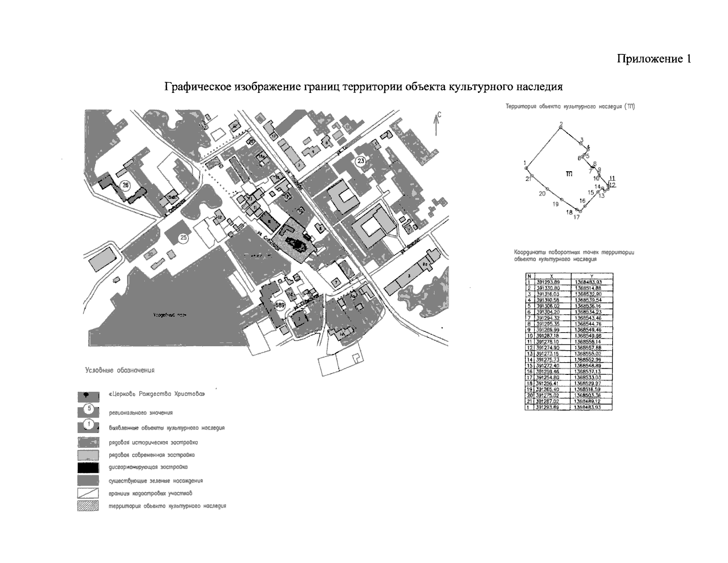The image size is (728, 563).
Task: Click turning point 3 on boundary diagram
Action: 581,144
